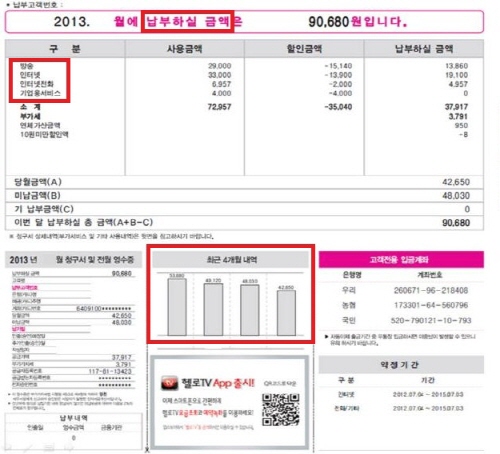Screen dimensions: 500x454
Task: Click the '구 분' header of the main bill table
Action: [65, 49]
